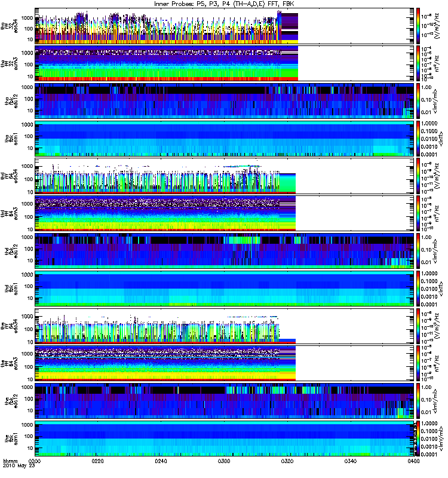Click the 'the fbk edc12' y-axis label
The image size is (448, 478).
(11, 401)
